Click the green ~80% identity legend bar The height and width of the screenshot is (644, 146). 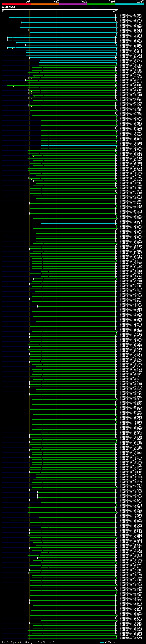point(101,4)
